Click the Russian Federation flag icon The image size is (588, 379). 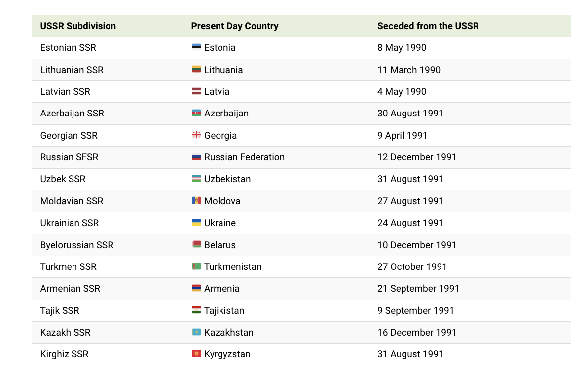[196, 157]
